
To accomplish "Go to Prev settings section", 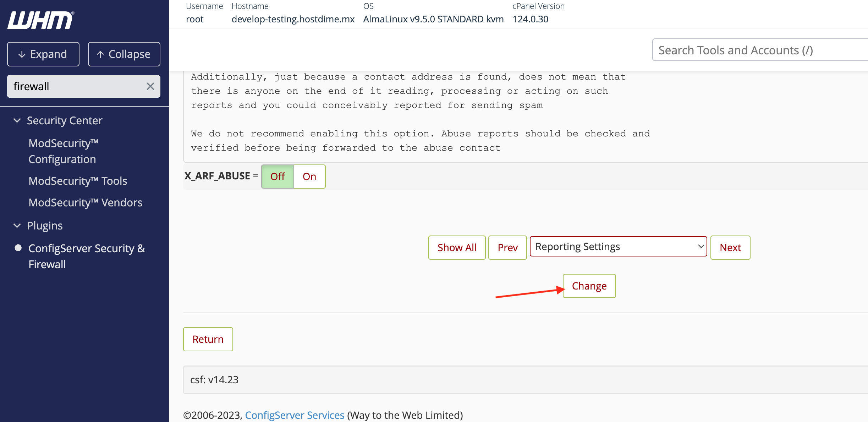I will tap(507, 248).
